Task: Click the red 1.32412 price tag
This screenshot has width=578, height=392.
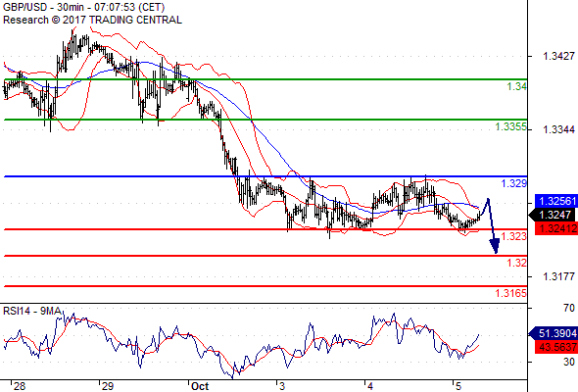Action: pyautogui.click(x=555, y=228)
